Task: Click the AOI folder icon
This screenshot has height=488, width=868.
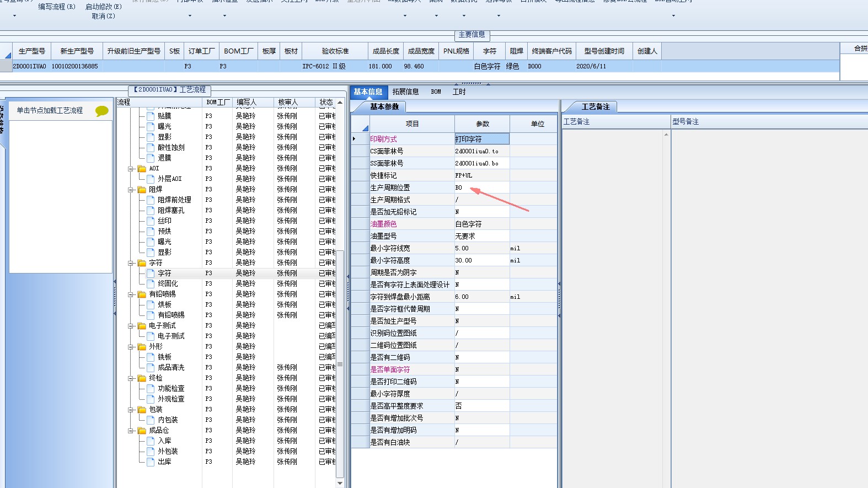Action: pyautogui.click(x=142, y=168)
